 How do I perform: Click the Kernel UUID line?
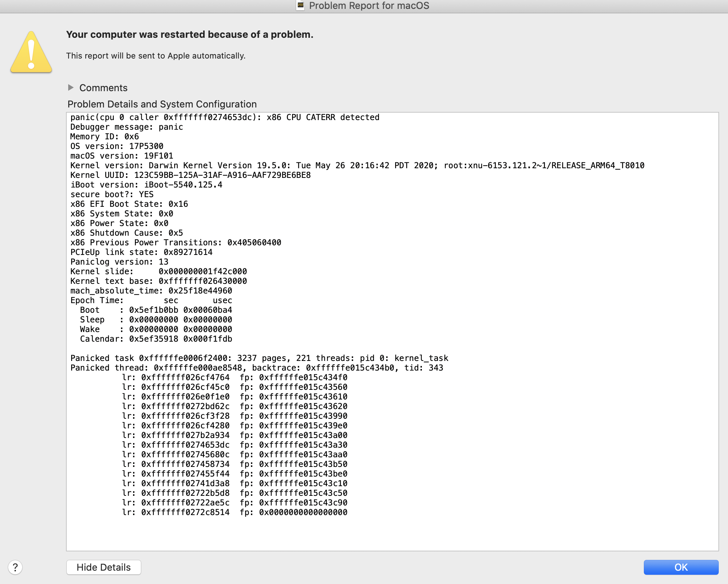[191, 175]
